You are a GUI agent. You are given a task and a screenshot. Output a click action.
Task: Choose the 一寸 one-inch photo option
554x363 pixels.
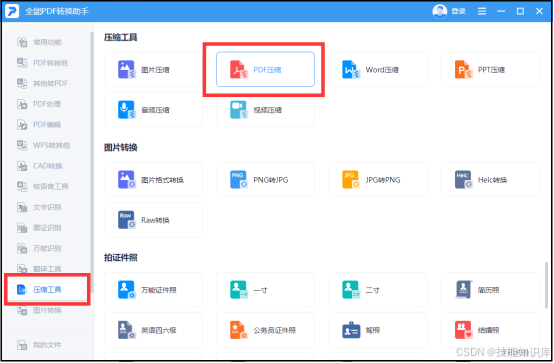[265, 290]
